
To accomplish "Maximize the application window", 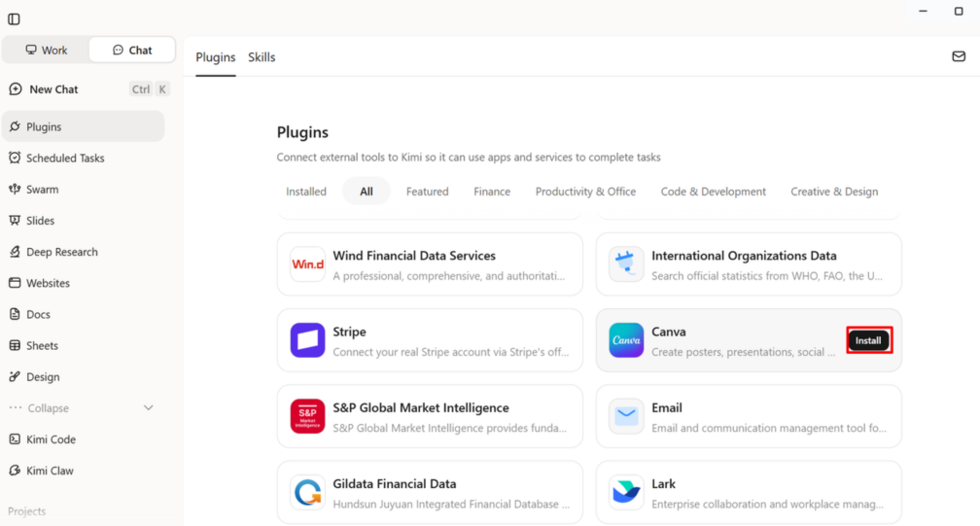I will click(x=959, y=12).
